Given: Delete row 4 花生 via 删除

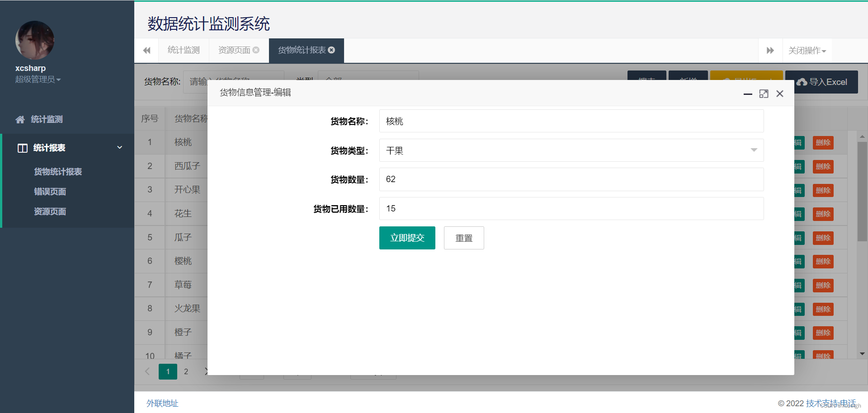Looking at the screenshot, I should [x=823, y=214].
